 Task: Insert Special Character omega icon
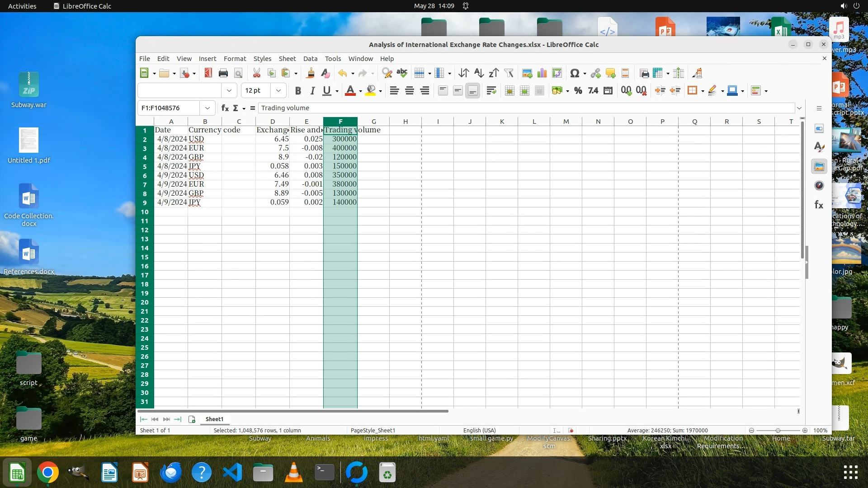point(574,73)
